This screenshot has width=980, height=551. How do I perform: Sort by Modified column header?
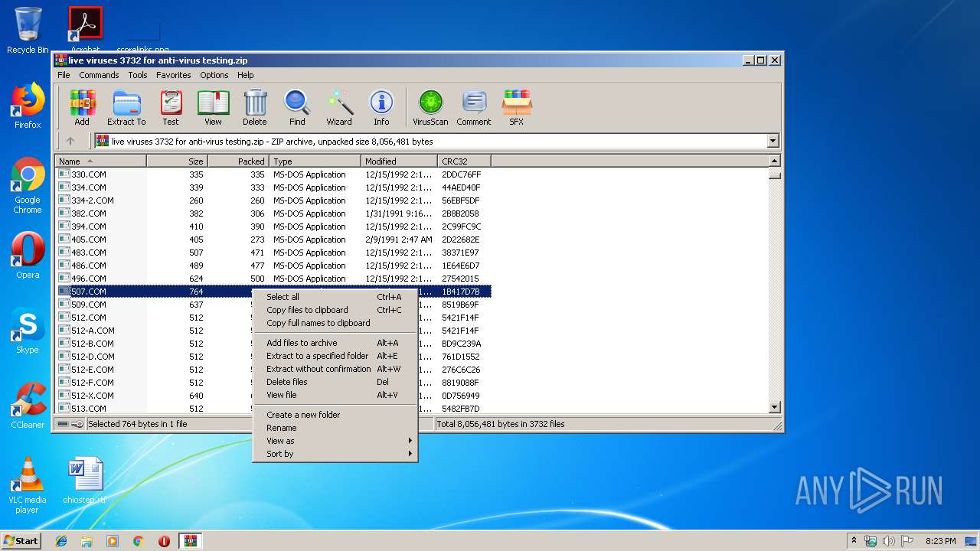[x=399, y=161]
